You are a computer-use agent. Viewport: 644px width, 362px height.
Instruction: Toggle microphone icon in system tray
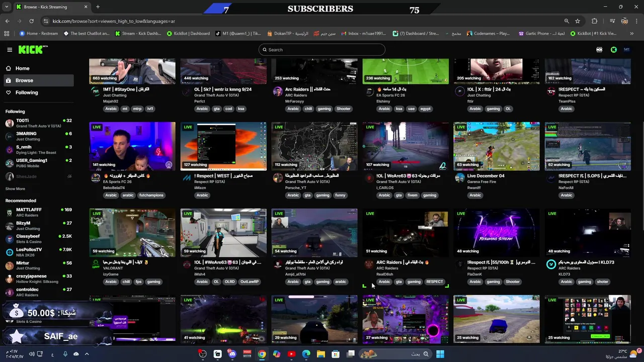pos(65,354)
